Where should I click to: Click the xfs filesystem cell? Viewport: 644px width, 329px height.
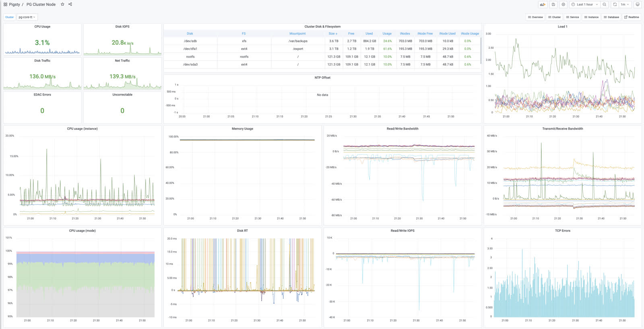[244, 41]
